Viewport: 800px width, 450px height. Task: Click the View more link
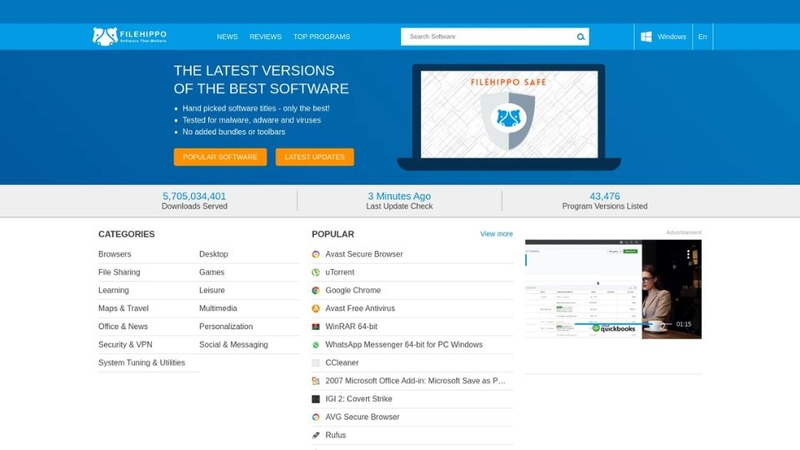pyautogui.click(x=496, y=234)
